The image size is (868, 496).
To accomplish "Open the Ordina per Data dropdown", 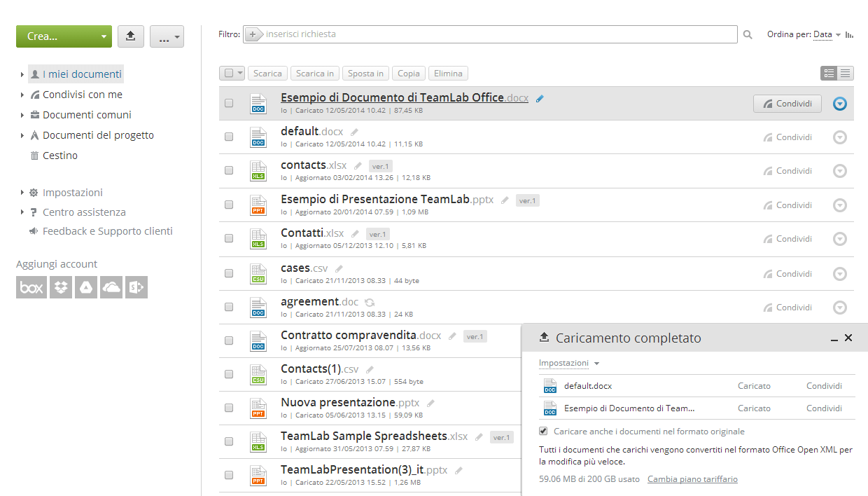I will click(827, 34).
